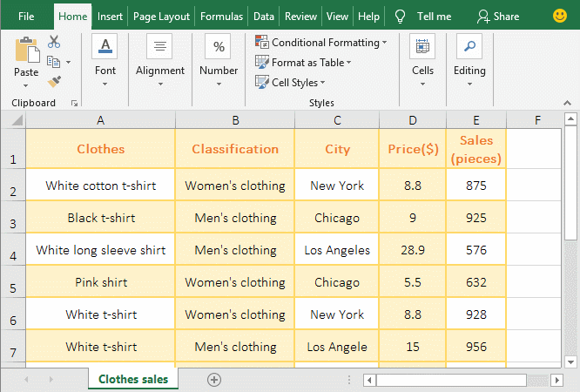Expand Conditional Formatting dropdown

(x=321, y=43)
